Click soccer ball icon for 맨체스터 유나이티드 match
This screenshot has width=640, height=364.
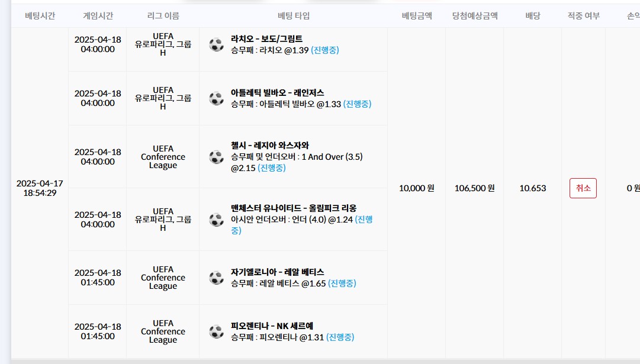point(216,220)
